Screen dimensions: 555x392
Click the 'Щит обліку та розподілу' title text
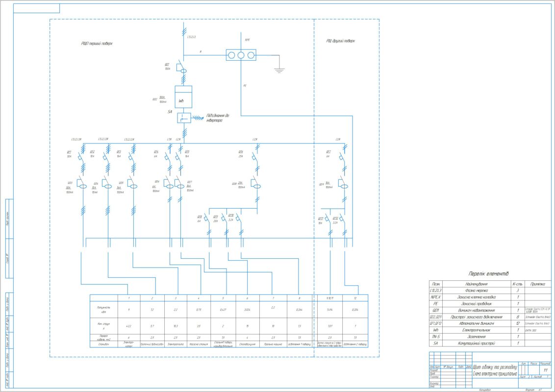(x=495, y=367)
